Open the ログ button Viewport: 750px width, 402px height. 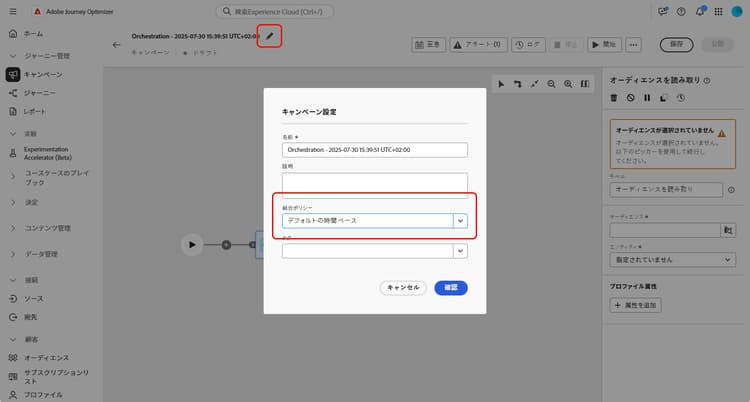click(x=528, y=45)
